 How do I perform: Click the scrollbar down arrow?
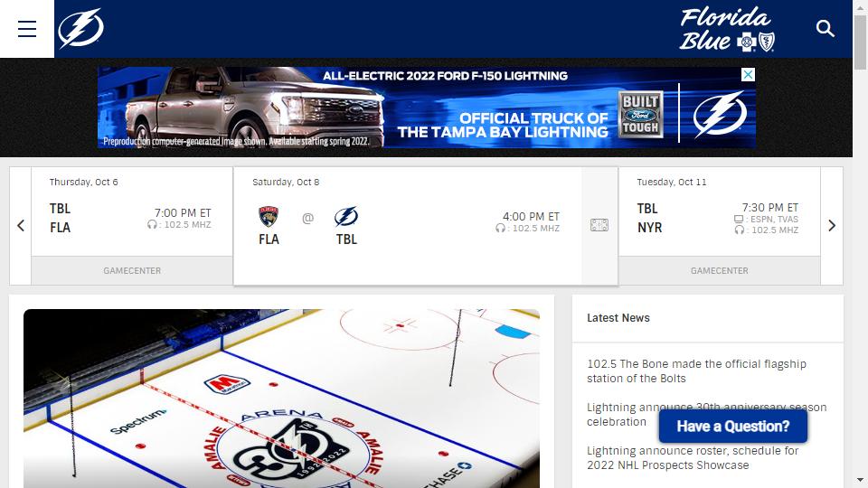pyautogui.click(x=860, y=480)
